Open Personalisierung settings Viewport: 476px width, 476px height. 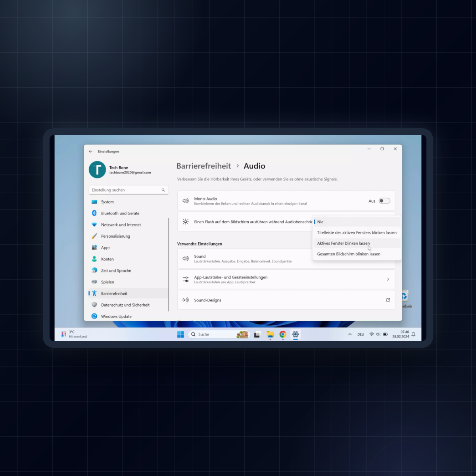pyautogui.click(x=128, y=236)
